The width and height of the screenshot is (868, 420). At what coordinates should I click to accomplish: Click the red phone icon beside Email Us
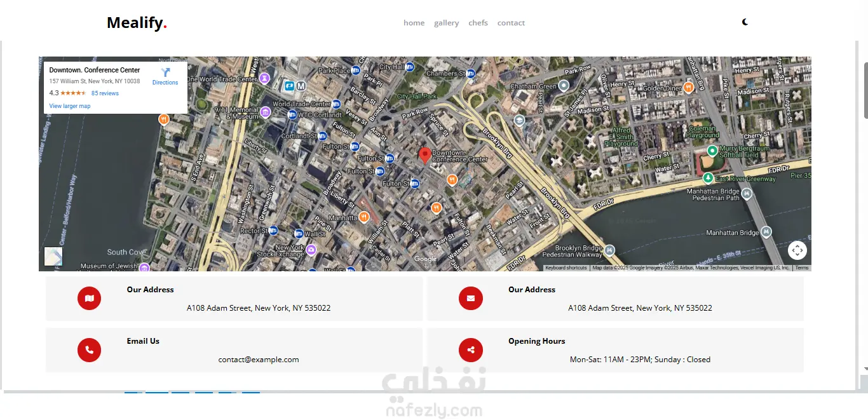pos(90,349)
